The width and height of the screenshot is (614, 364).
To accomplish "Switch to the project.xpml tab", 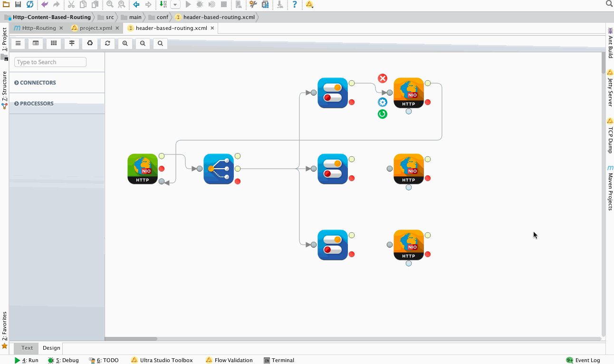I will [96, 28].
